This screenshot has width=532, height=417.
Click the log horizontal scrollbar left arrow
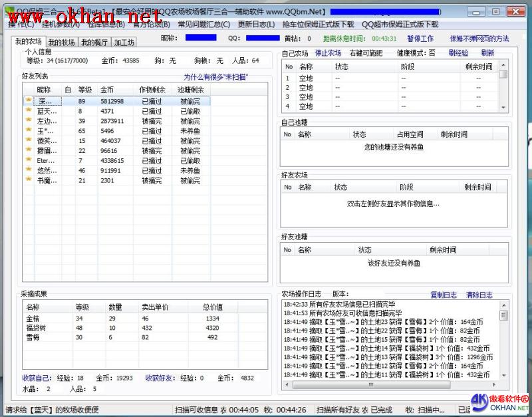[287, 385]
